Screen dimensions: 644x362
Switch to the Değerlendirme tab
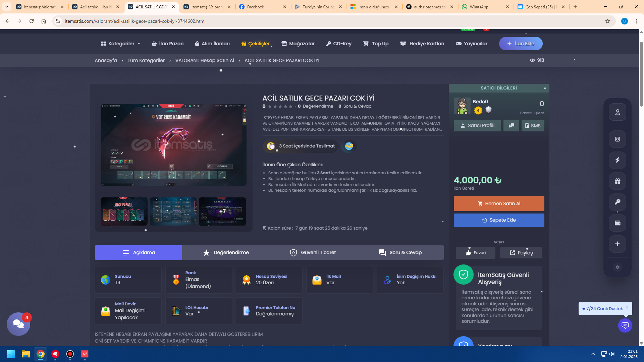tap(226, 253)
